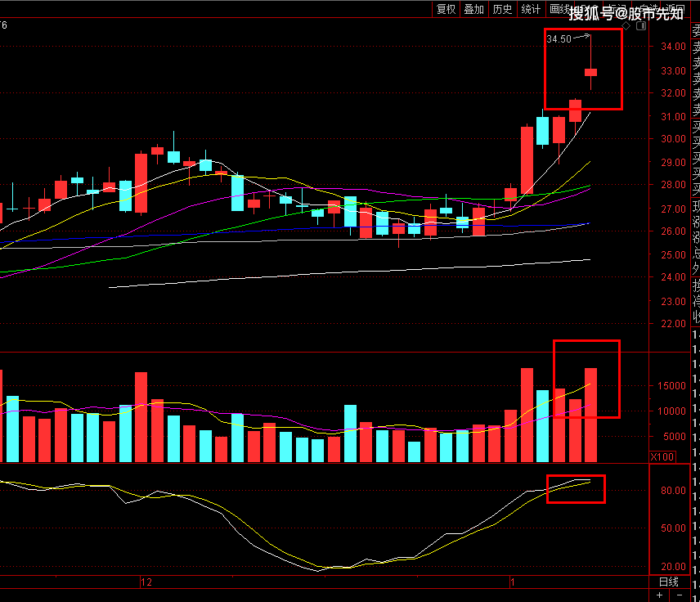The height and width of the screenshot is (602, 700).
Task: Click the 15000 volume axis label
Action: tap(671, 386)
